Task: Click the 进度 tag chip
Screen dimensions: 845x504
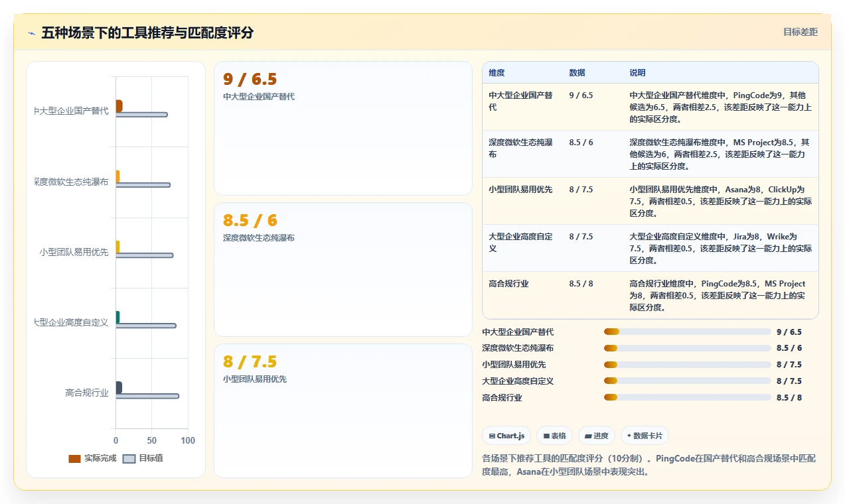Action: [597, 436]
